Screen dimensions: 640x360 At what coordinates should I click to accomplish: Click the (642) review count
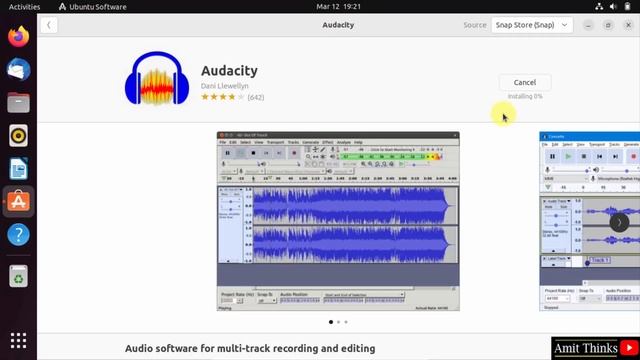pyautogui.click(x=256, y=97)
